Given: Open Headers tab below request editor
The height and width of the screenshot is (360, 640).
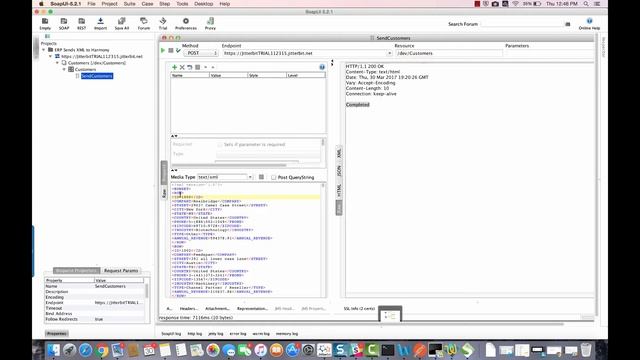Looking at the screenshot, I should point(189,309).
